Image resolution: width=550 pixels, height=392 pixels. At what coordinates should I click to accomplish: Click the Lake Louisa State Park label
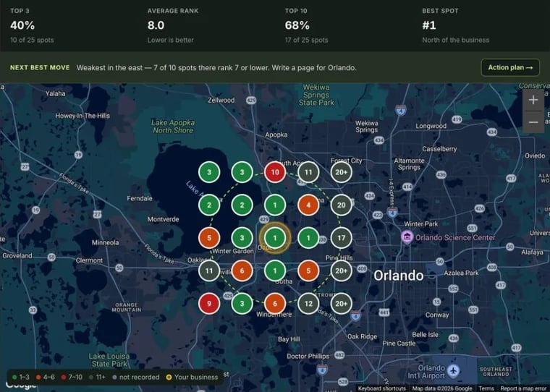click(x=109, y=360)
